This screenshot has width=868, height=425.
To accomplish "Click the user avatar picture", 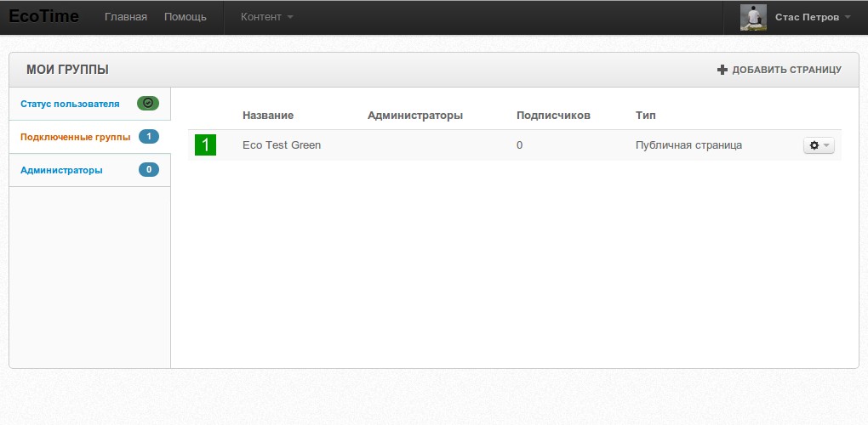I will 753,17.
